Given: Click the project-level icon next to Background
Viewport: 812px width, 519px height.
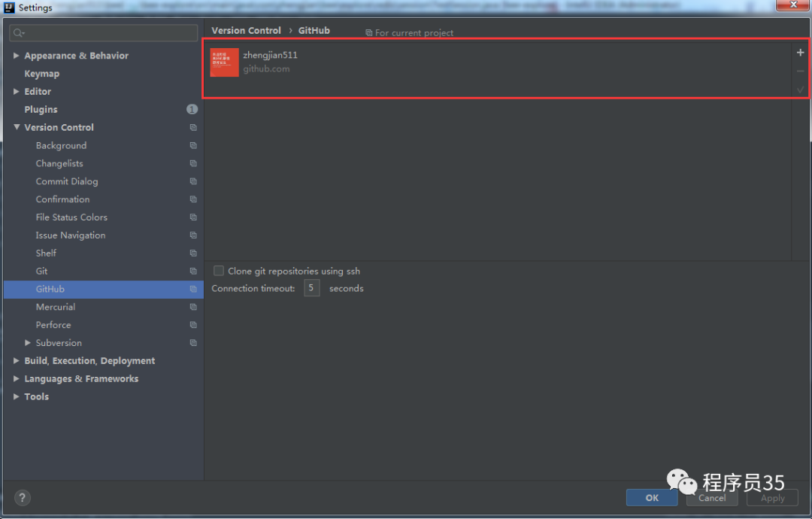Looking at the screenshot, I should 193,146.
